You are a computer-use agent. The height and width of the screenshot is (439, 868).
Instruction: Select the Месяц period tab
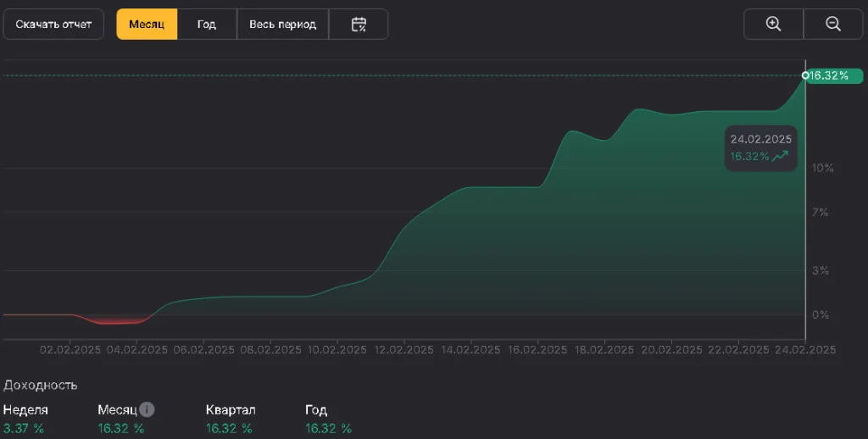tap(147, 24)
